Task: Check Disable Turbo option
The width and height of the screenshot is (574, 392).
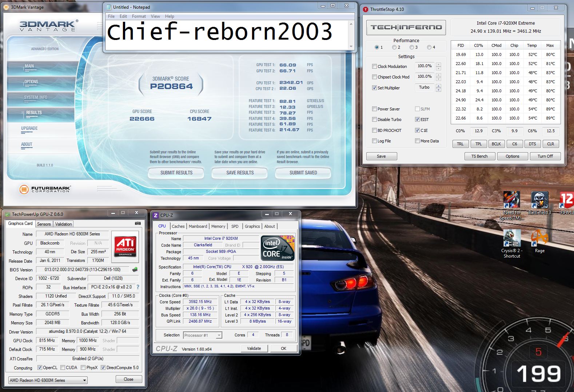Action: [374, 119]
